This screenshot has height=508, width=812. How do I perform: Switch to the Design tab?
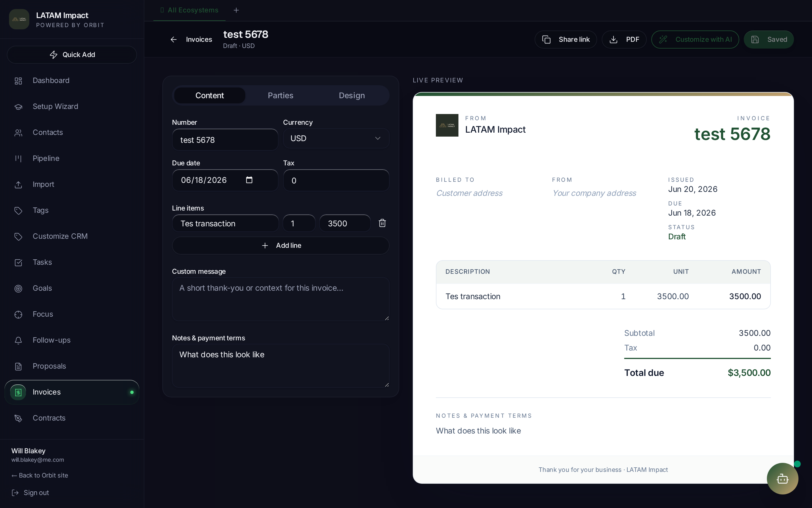[352, 95]
